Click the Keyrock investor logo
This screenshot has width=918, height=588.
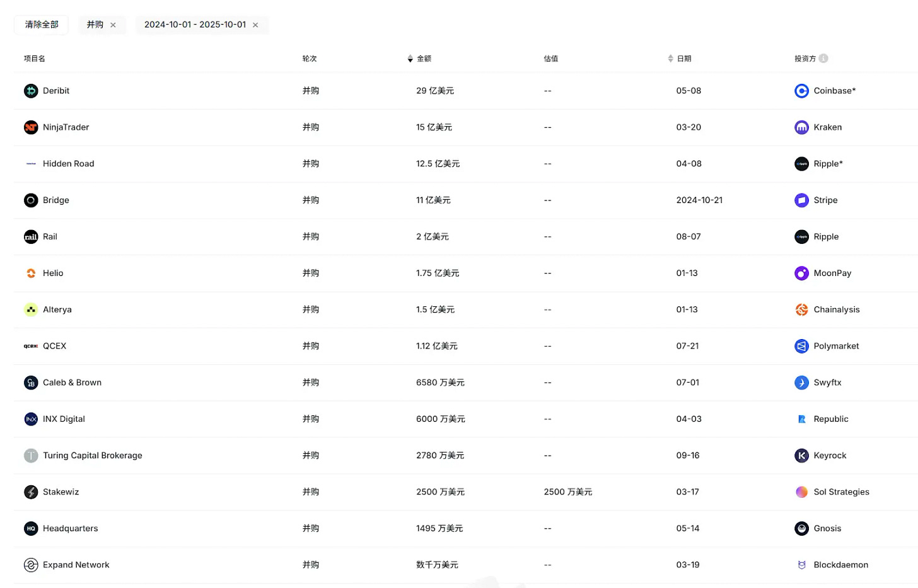tap(801, 456)
